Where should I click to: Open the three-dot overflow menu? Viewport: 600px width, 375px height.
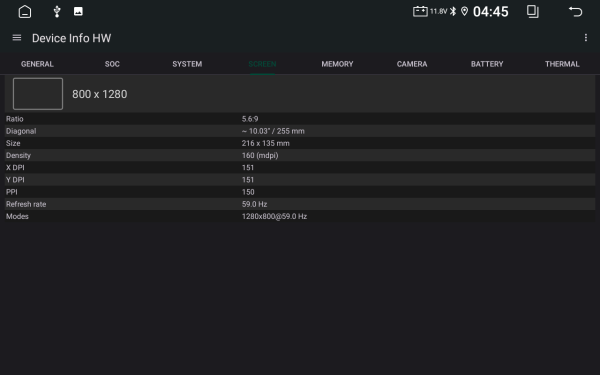click(x=585, y=38)
